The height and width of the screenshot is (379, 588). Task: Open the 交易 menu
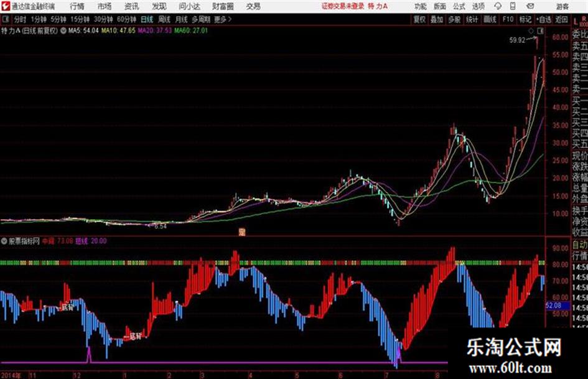click(x=253, y=6)
